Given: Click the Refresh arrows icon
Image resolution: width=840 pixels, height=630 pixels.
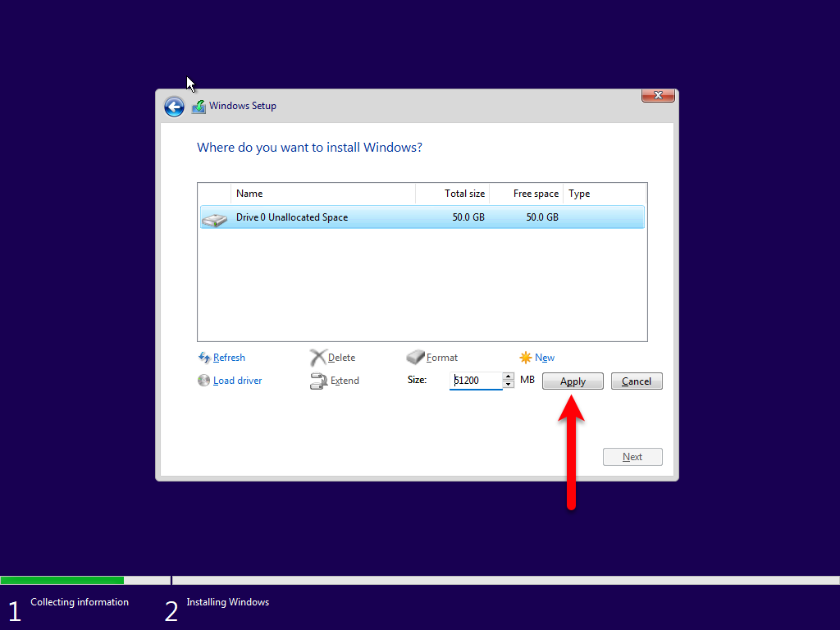Looking at the screenshot, I should pos(204,358).
